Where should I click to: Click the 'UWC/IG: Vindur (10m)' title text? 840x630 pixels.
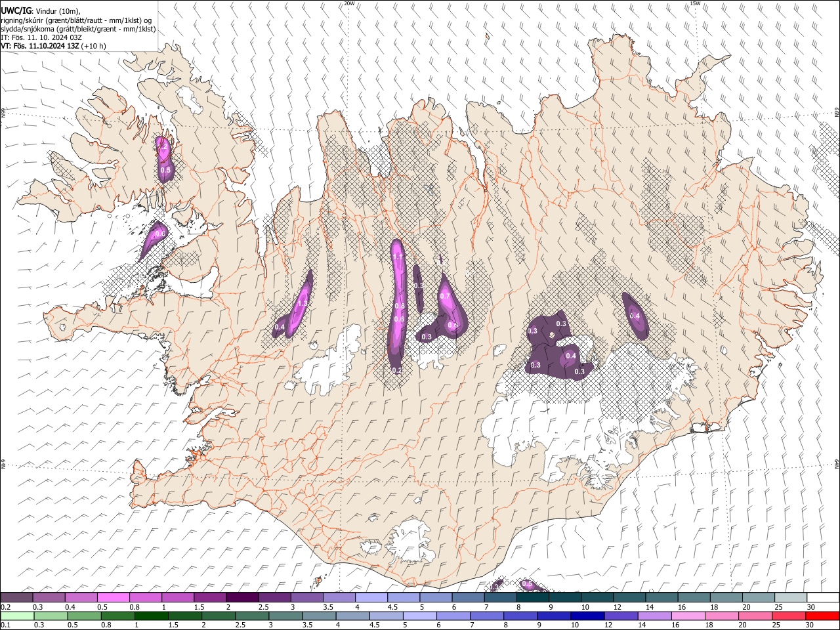[40, 11]
